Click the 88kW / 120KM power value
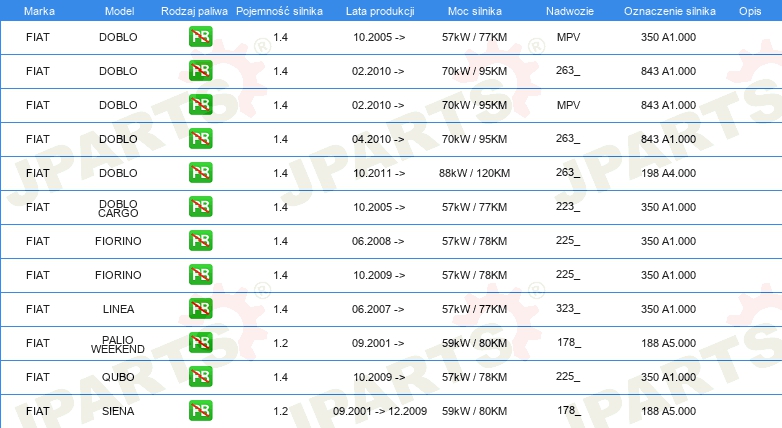This screenshot has width=782, height=428. [x=474, y=173]
